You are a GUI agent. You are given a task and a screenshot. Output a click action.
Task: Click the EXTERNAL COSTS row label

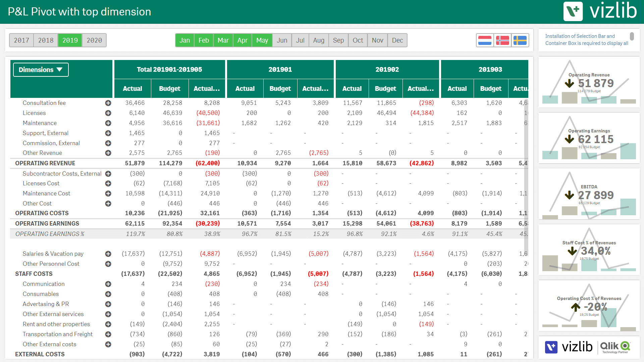pyautogui.click(x=40, y=354)
